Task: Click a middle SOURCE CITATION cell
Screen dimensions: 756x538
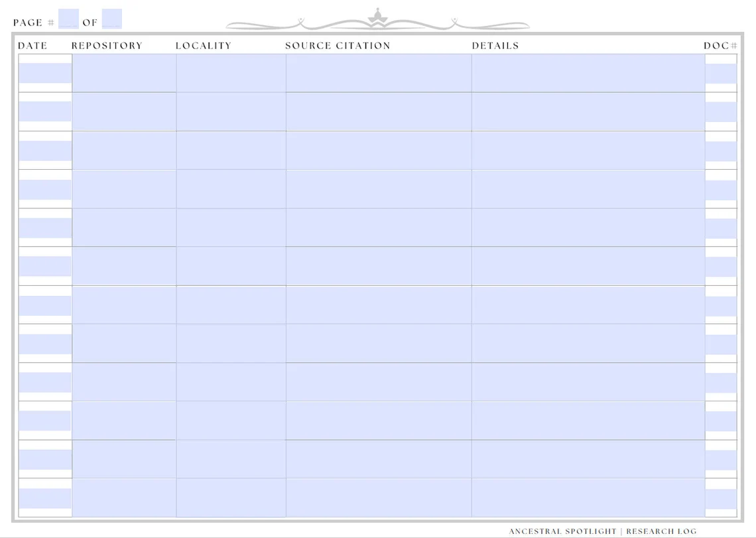Action: (377, 305)
